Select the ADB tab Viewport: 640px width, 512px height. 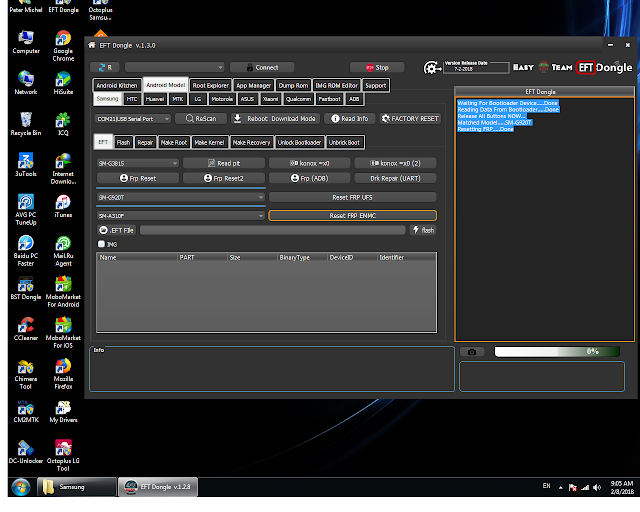coord(354,99)
